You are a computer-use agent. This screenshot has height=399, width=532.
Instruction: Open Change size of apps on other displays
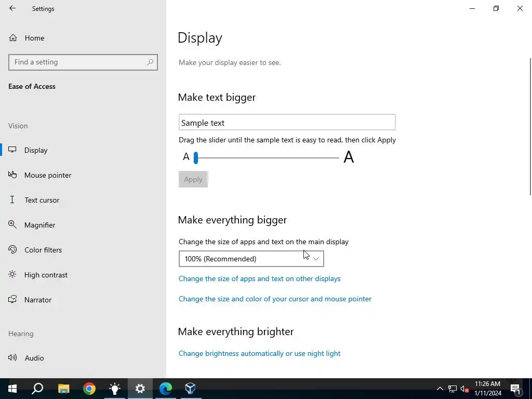coord(260,278)
